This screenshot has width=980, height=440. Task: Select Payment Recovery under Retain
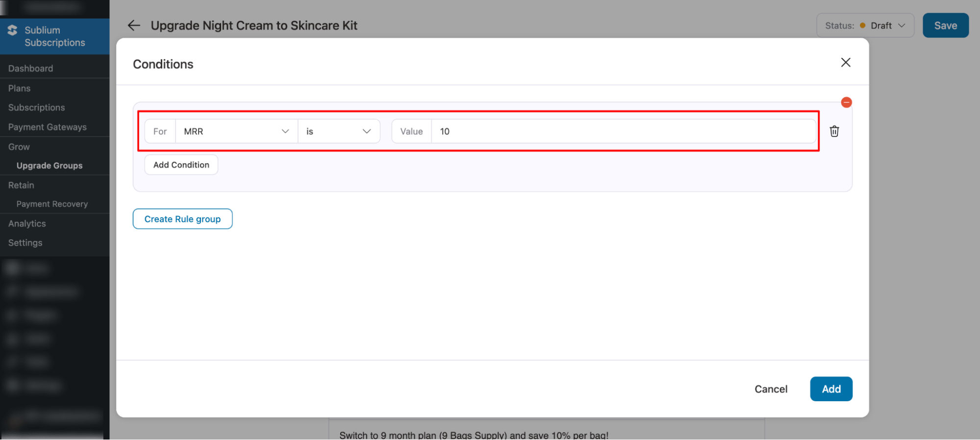click(52, 204)
